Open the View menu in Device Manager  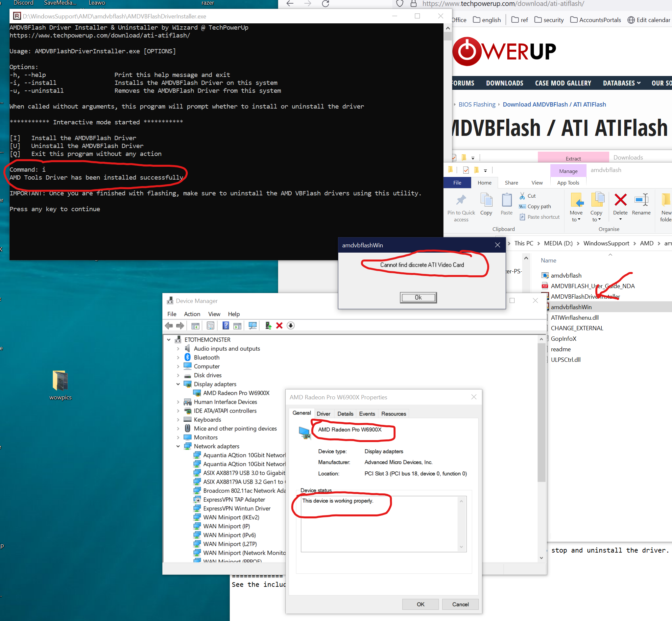[214, 314]
